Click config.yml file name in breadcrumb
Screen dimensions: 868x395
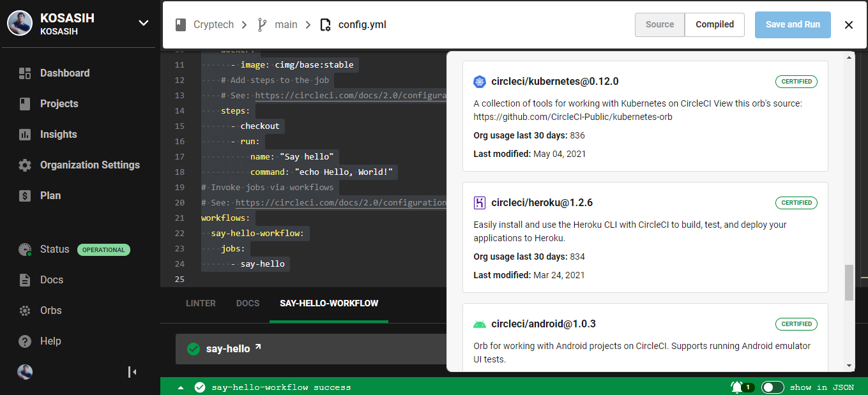362,25
